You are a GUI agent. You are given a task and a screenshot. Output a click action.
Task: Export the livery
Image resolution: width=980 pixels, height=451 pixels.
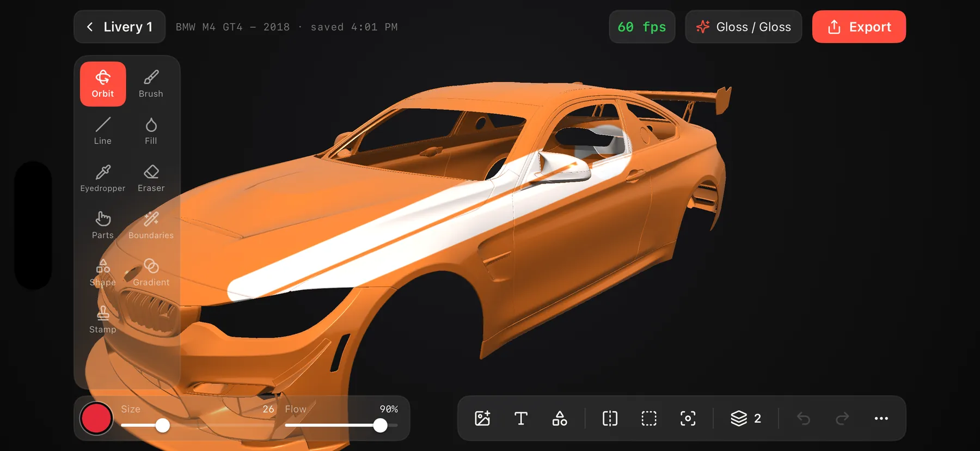[x=859, y=27]
